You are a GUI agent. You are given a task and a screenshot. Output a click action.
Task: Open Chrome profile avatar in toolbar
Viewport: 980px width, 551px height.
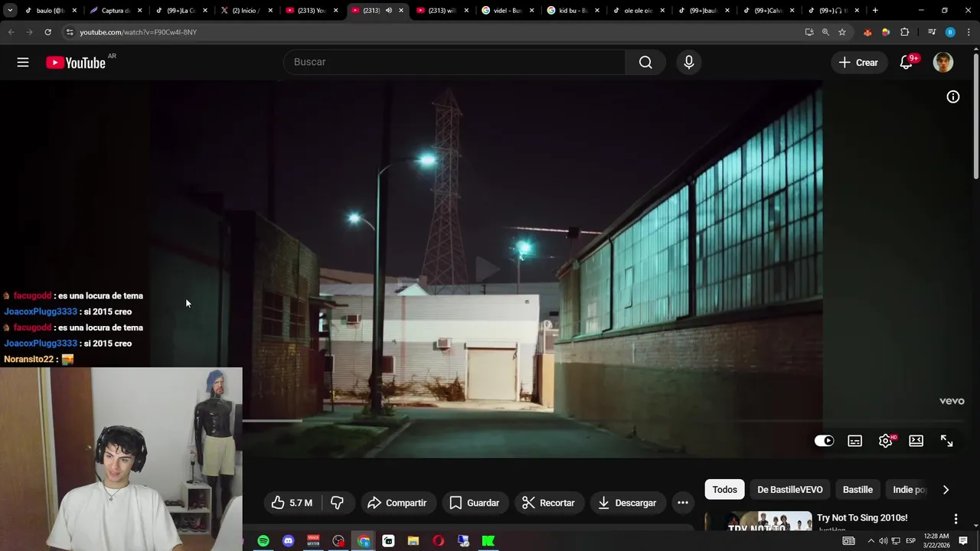pyautogui.click(x=950, y=32)
